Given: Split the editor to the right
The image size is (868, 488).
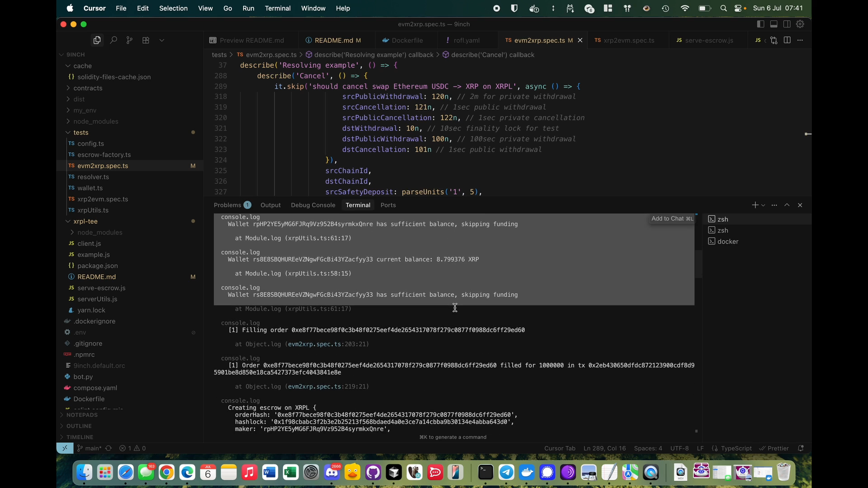Looking at the screenshot, I should coord(787,40).
